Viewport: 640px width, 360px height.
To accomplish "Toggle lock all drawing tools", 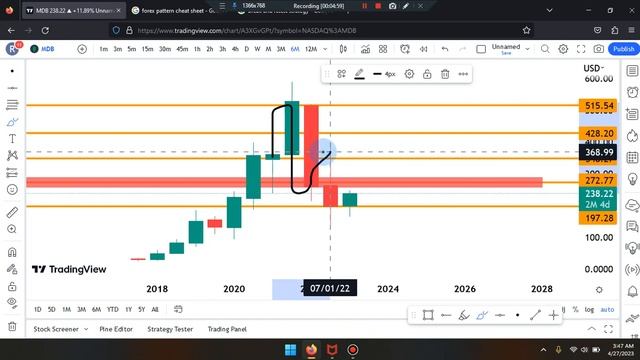I will pyautogui.click(x=12, y=286).
